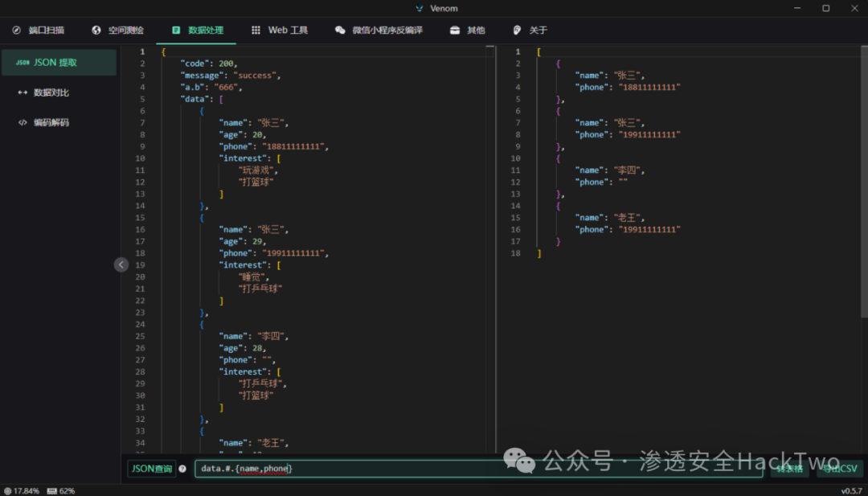
Task: Open the 其他 tab
Action: tap(476, 30)
